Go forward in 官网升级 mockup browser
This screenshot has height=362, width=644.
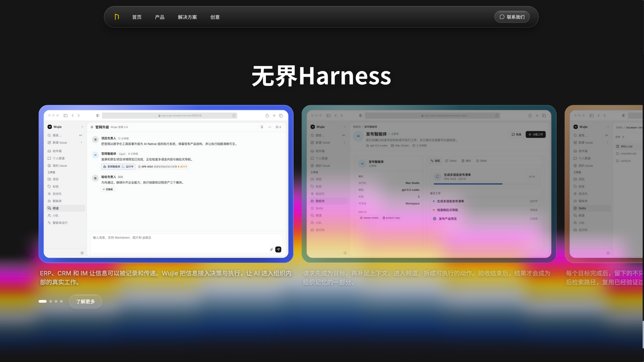(79, 116)
